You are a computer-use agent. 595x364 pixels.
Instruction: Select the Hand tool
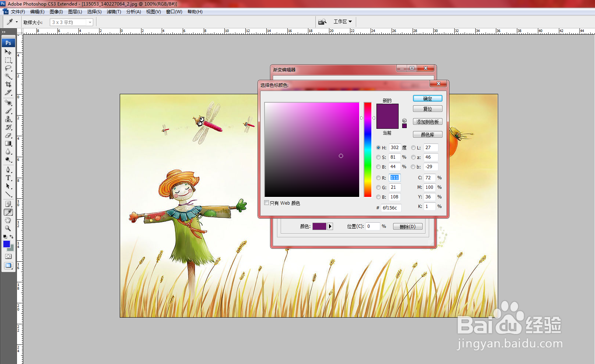[8, 220]
